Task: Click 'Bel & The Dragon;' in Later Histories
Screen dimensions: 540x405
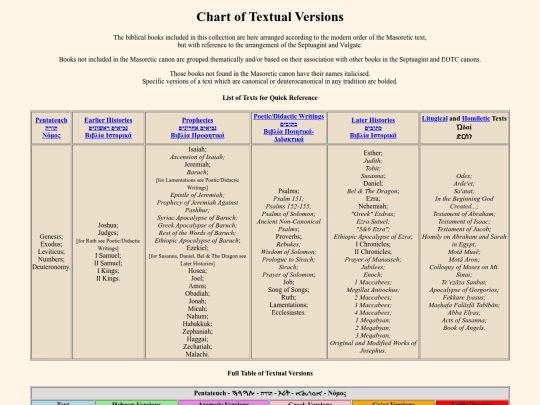Action: click(373, 191)
